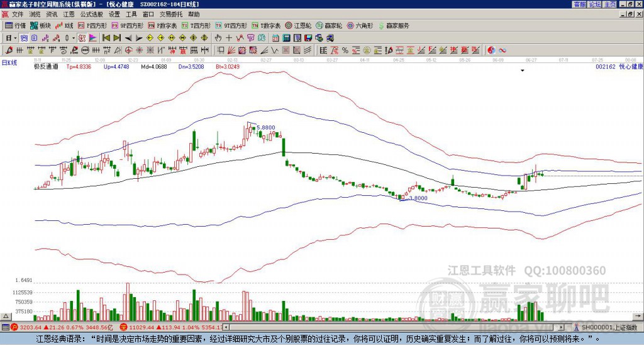Select the zigzag wave line tool
The width and height of the screenshot is (644, 345).
(x=274, y=50)
